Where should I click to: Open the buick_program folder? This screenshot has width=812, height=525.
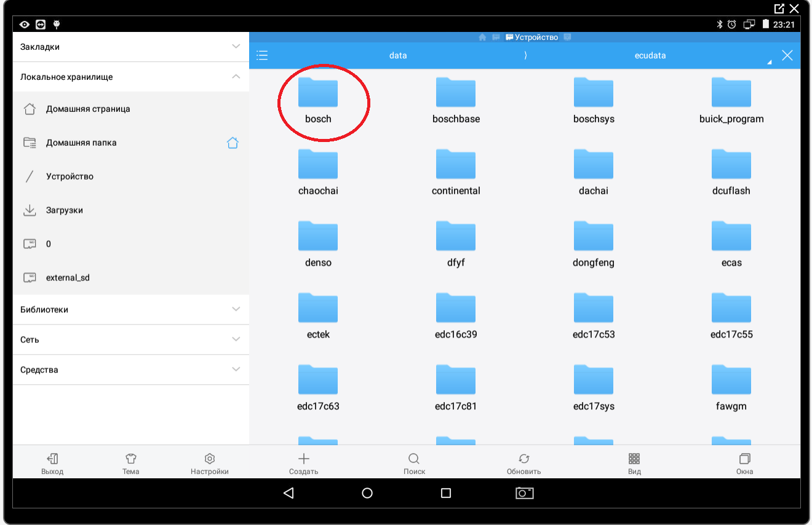point(731,101)
